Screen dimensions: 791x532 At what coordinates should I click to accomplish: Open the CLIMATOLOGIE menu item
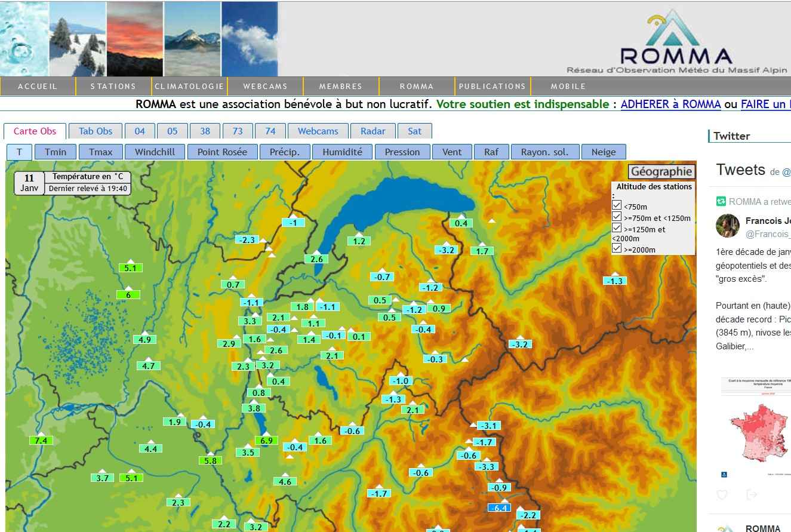[189, 86]
